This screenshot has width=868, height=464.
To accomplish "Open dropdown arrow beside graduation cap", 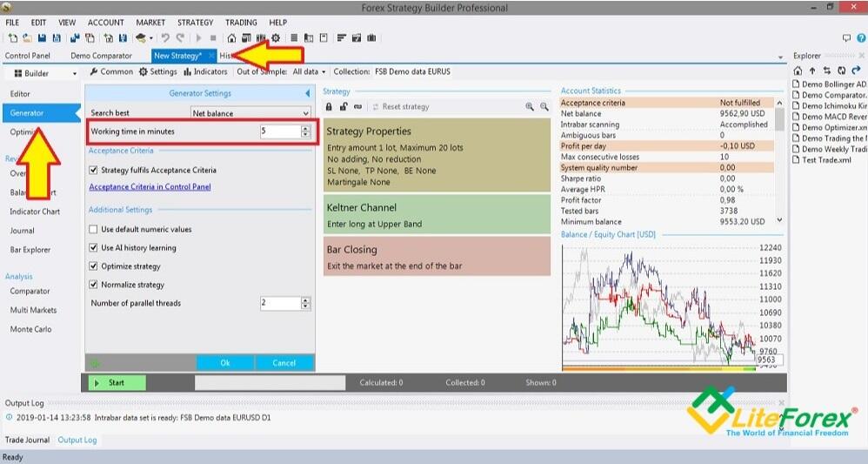I will 150,38.
